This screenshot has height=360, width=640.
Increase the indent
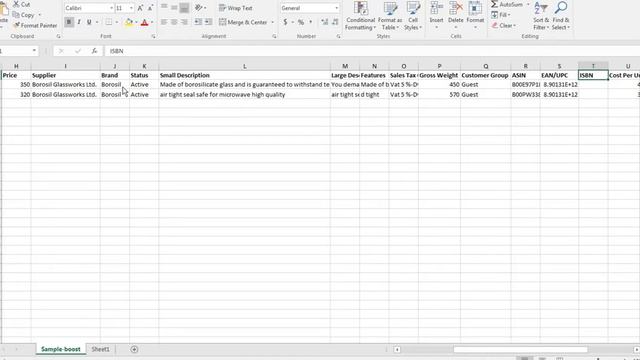point(208,22)
